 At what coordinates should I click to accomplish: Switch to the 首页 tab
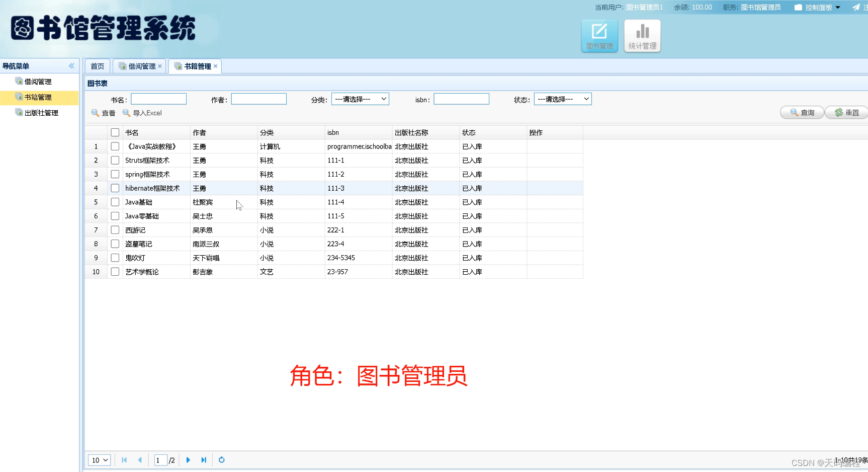98,66
